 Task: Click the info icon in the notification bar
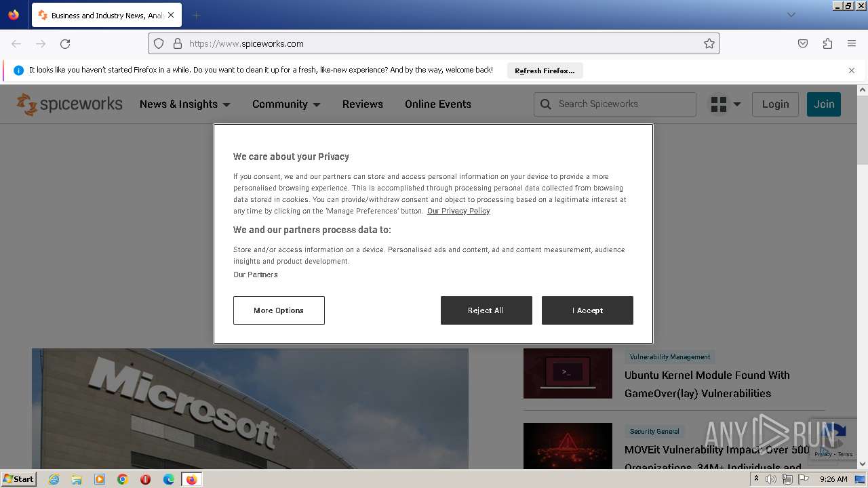[x=18, y=70]
